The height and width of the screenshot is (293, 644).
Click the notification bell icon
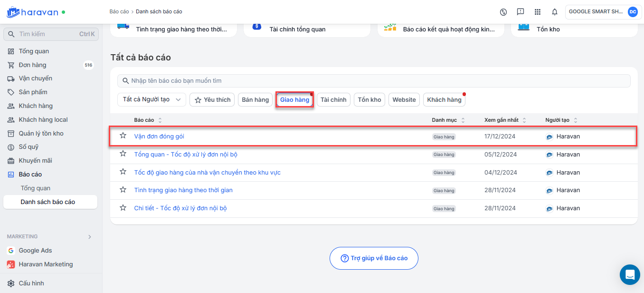click(x=554, y=12)
